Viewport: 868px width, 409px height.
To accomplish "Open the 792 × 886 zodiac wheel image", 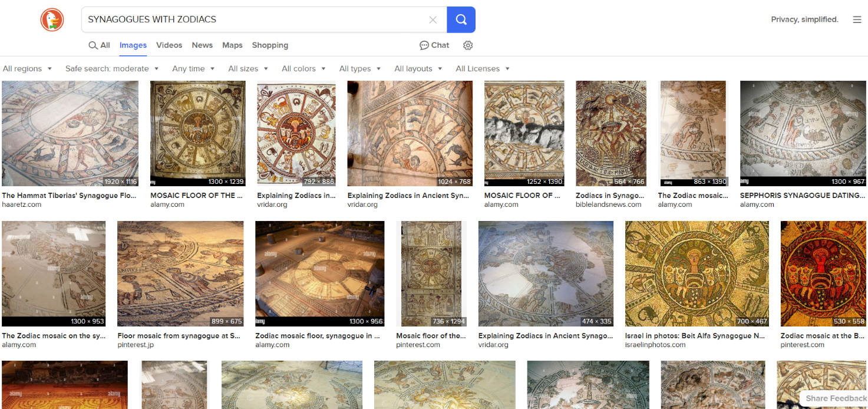I will (296, 134).
